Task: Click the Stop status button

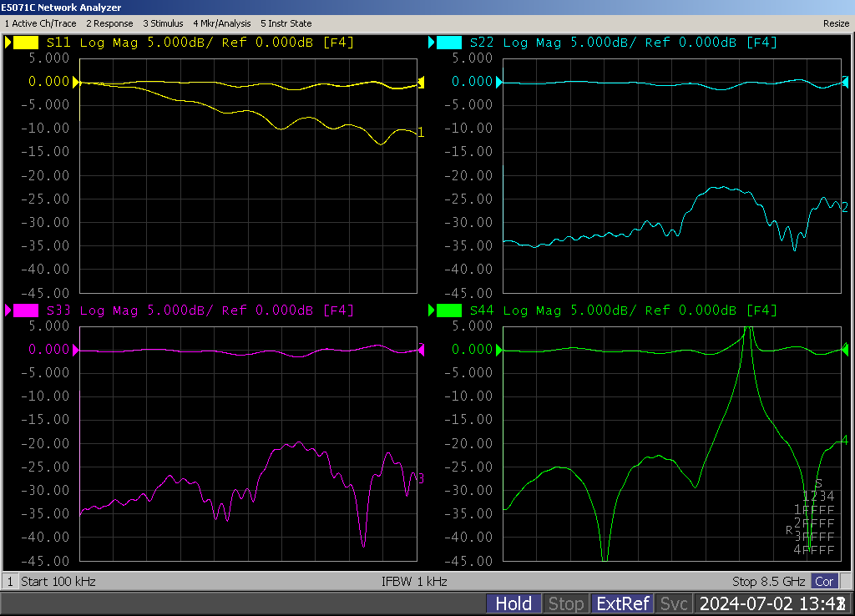Action: tap(565, 603)
